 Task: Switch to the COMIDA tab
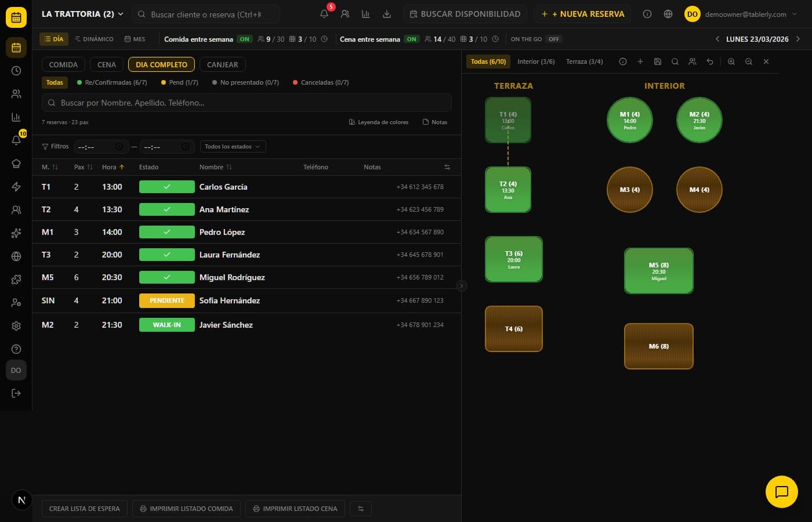(x=63, y=64)
